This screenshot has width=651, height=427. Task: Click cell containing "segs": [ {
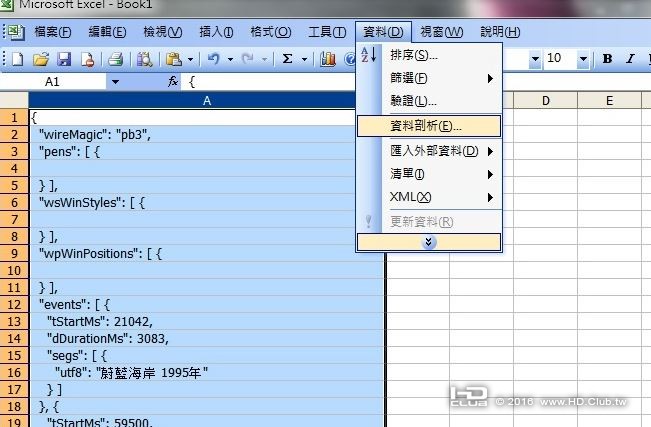pos(207,356)
